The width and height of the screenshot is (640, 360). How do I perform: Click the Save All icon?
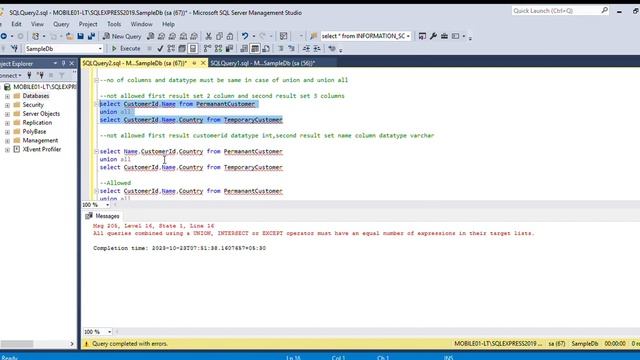(91, 36)
